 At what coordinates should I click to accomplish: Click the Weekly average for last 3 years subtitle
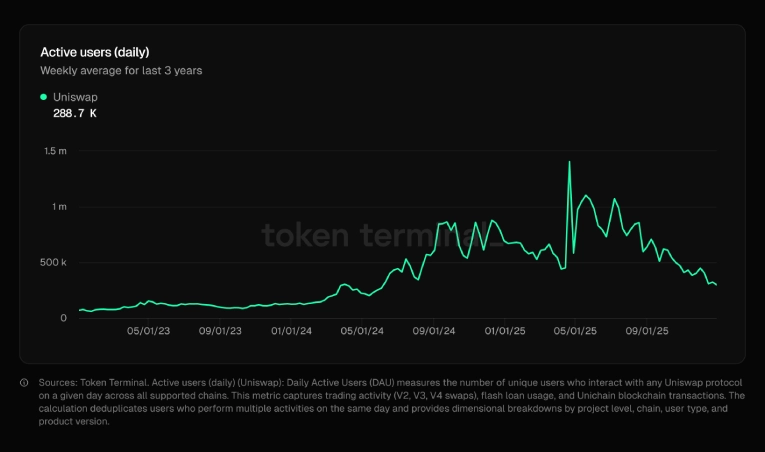coord(121,71)
